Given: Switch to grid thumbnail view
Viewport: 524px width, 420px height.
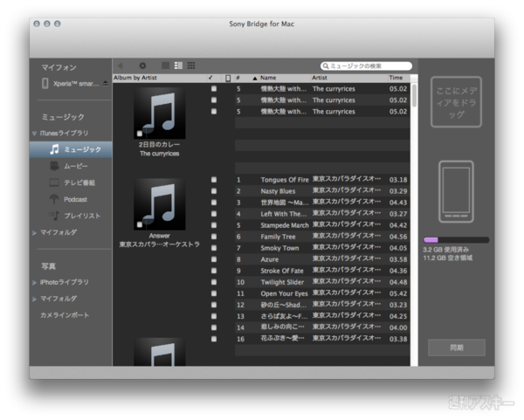Looking at the screenshot, I should (191, 65).
